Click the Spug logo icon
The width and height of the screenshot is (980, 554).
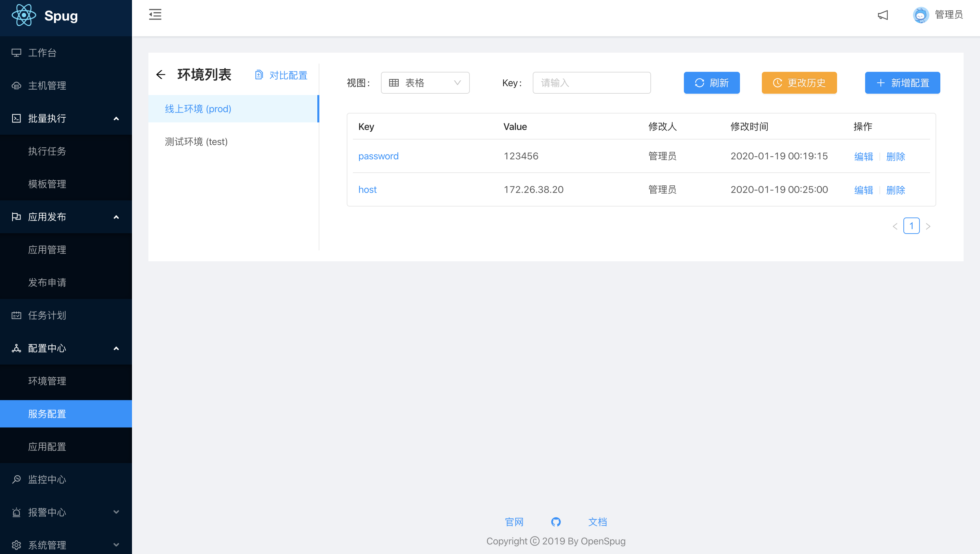pos(24,16)
